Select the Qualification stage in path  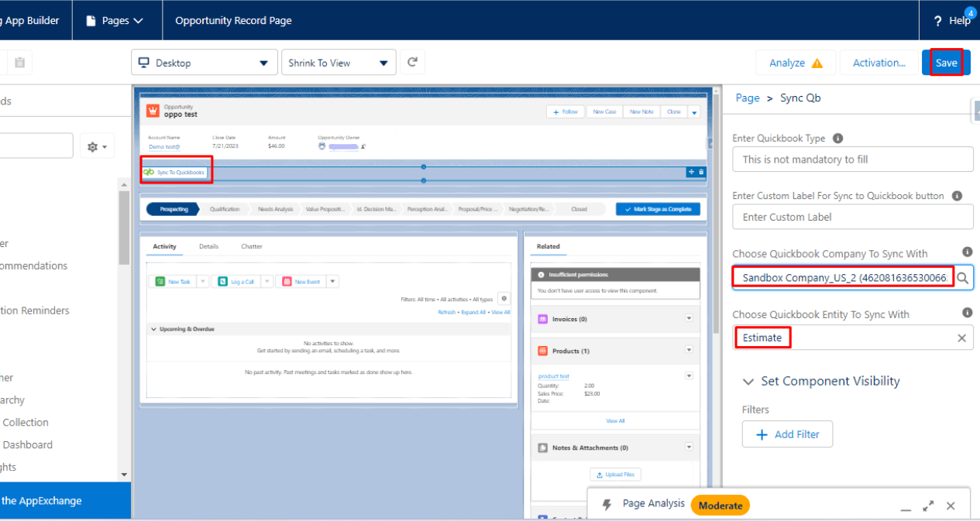pos(225,209)
